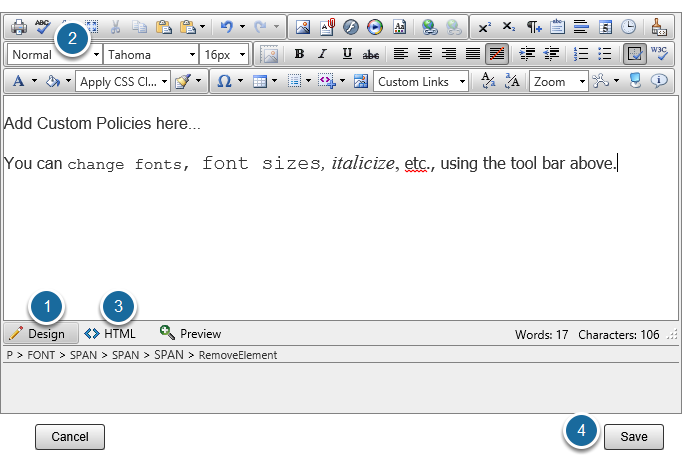Toggle Bold formatting
Viewport: 685px width, 456px height.
coord(299,54)
